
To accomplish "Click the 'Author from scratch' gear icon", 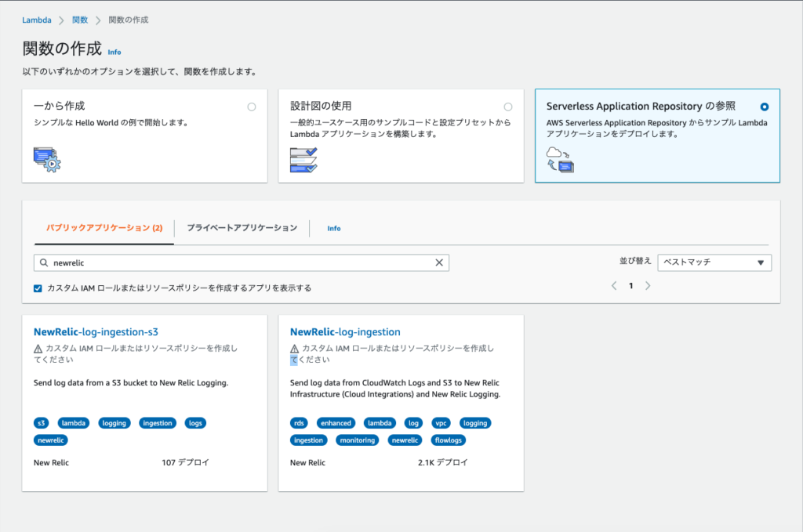I will point(47,160).
